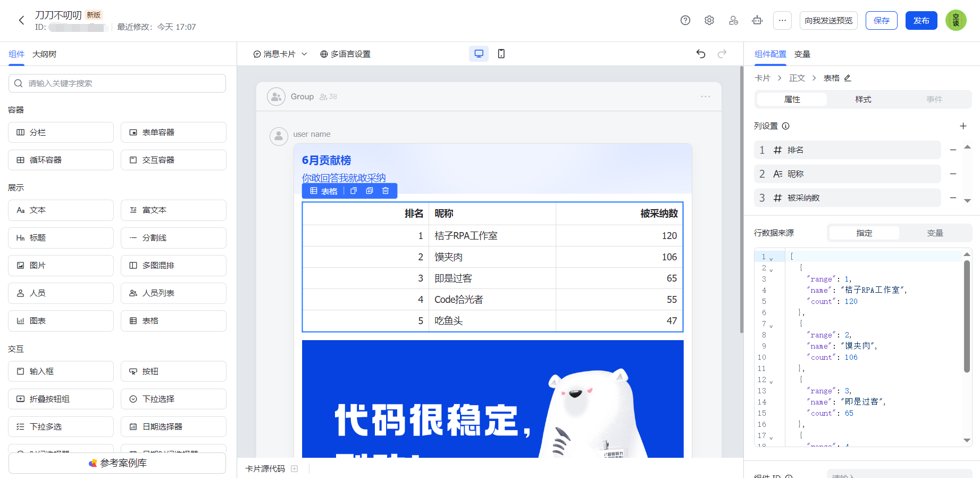Edit table name with pencil icon
Viewport: 980px width, 478px height.
[x=848, y=78]
